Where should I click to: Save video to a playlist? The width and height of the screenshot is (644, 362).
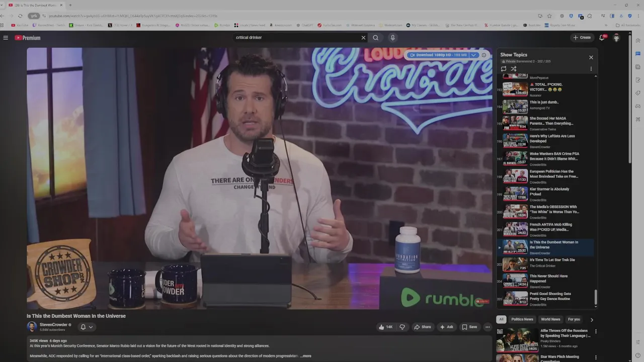(469, 327)
